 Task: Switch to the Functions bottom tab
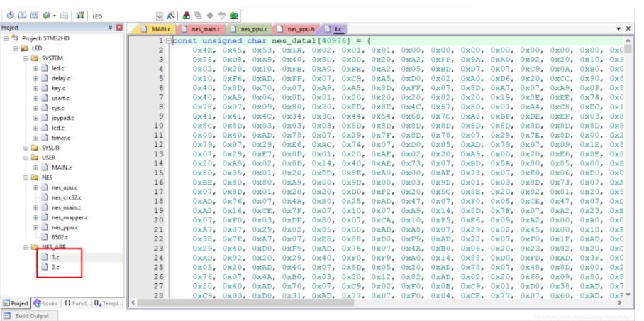(76, 303)
